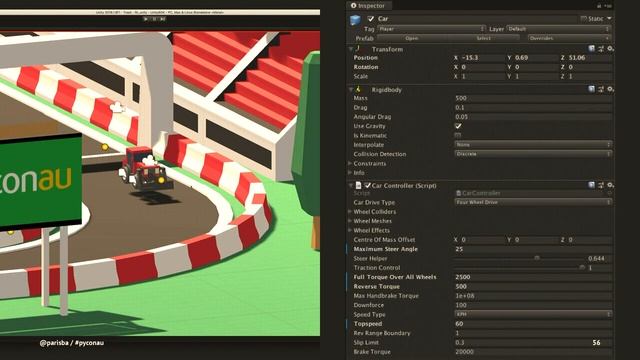The width and height of the screenshot is (640, 360).
Task: Click the Traction Control slider handle
Action: [582, 267]
